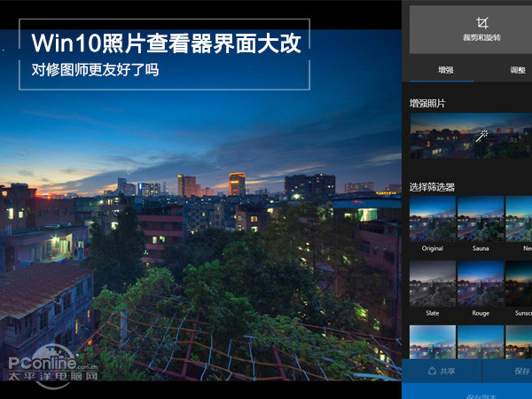Choose the Slate filter thumbnail
Image resolution: width=532 pixels, height=399 pixels.
(x=432, y=284)
